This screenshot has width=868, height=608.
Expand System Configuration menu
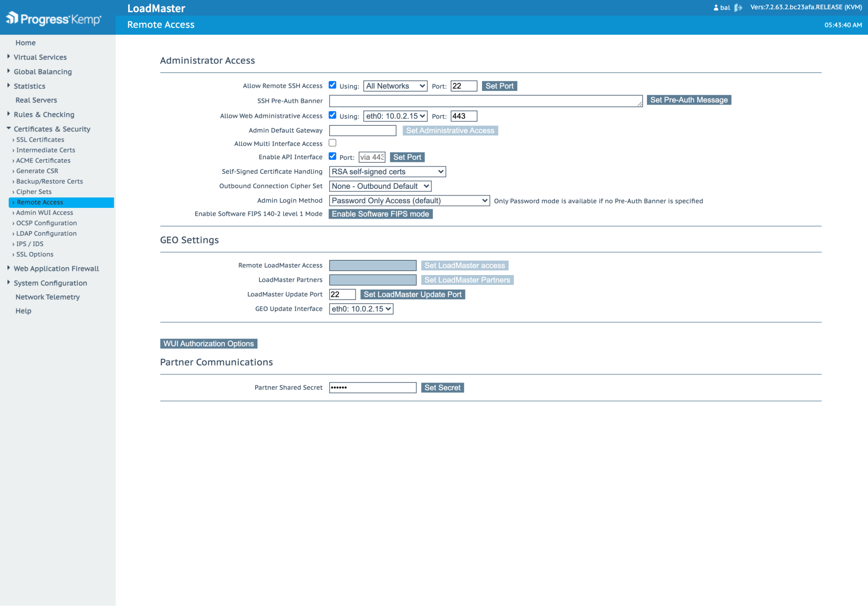click(50, 283)
